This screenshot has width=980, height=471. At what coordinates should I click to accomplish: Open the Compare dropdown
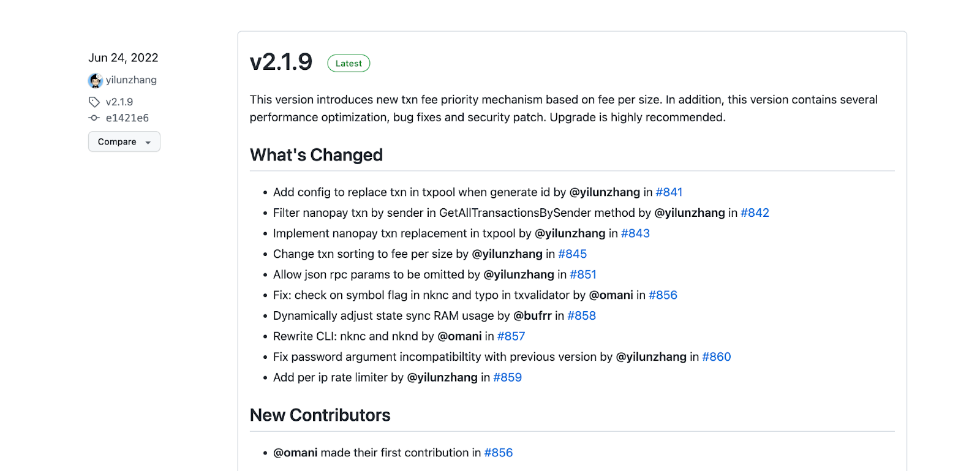click(x=124, y=141)
